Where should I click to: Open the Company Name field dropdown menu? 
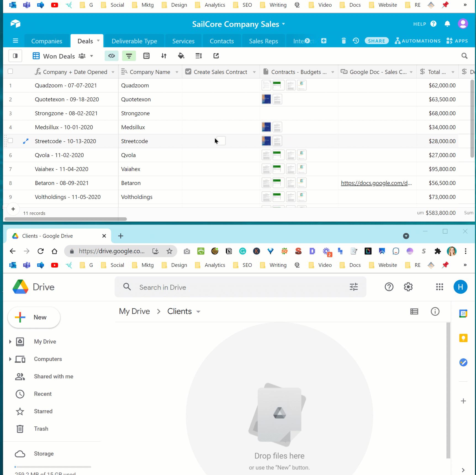pos(177,72)
